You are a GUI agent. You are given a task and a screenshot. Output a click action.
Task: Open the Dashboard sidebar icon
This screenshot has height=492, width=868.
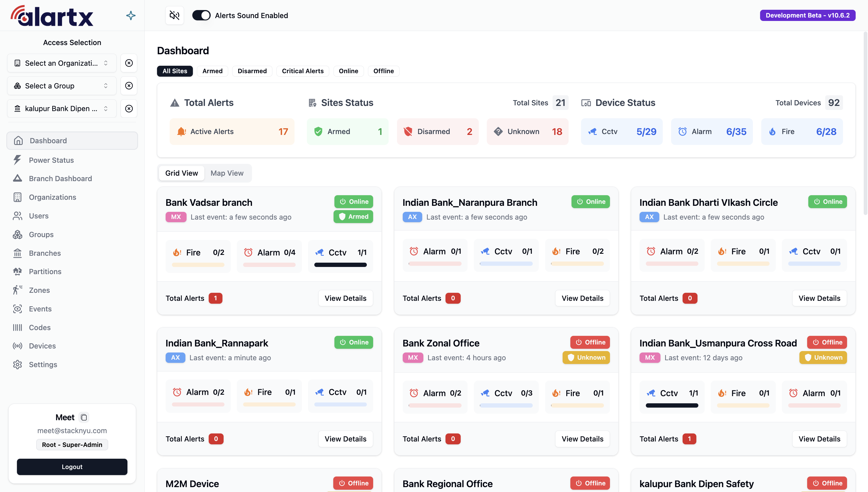(x=18, y=141)
